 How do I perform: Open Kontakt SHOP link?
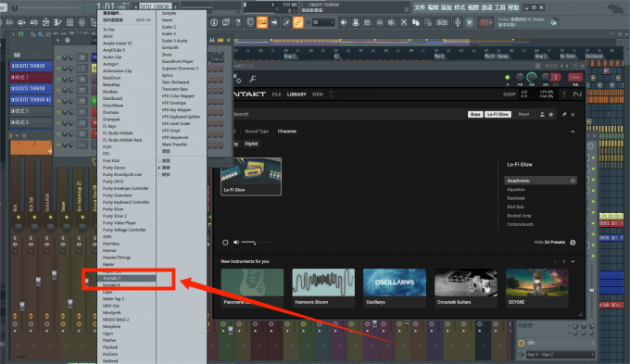coord(509,94)
